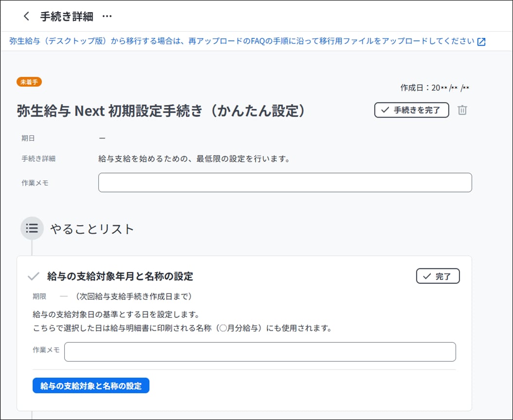Click the 未着手 status badge
The image size is (513, 420).
(x=29, y=82)
